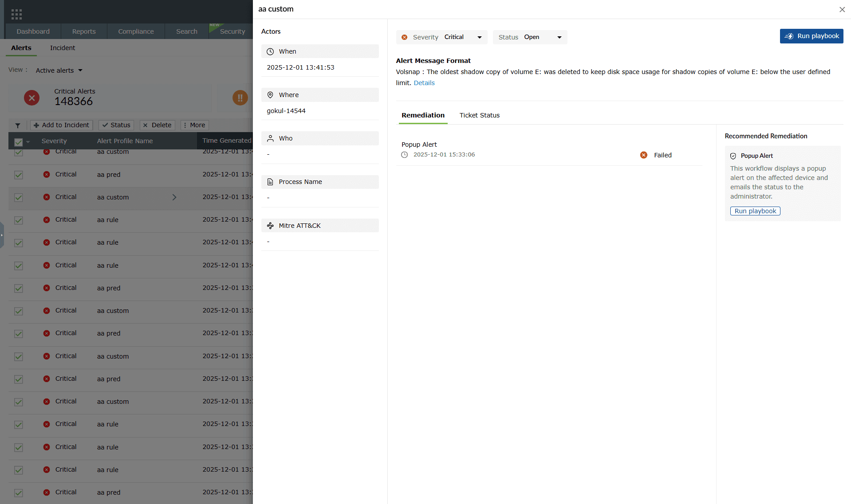The height and width of the screenshot is (504, 851).
Task: Switch to the Incident tab
Action: [62, 48]
